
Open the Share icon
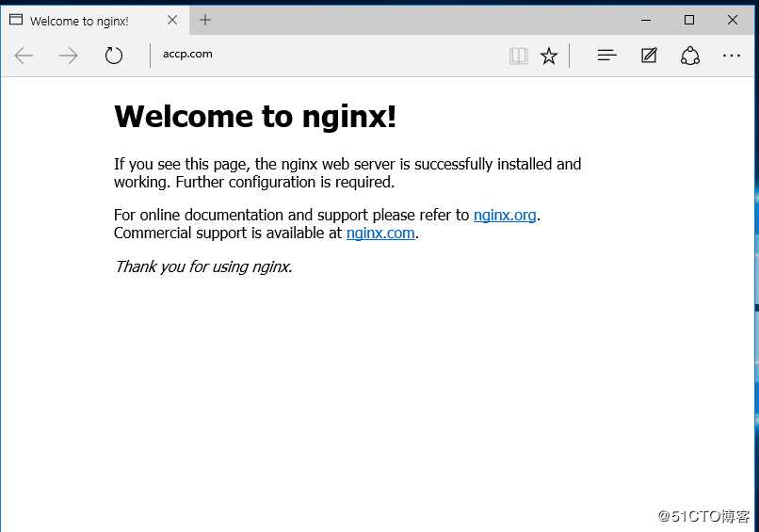tap(690, 56)
